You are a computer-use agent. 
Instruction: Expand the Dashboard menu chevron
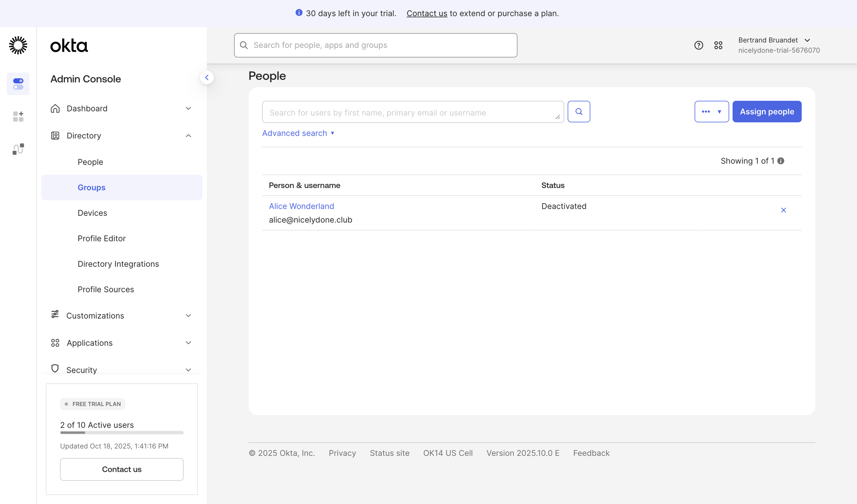click(x=188, y=109)
